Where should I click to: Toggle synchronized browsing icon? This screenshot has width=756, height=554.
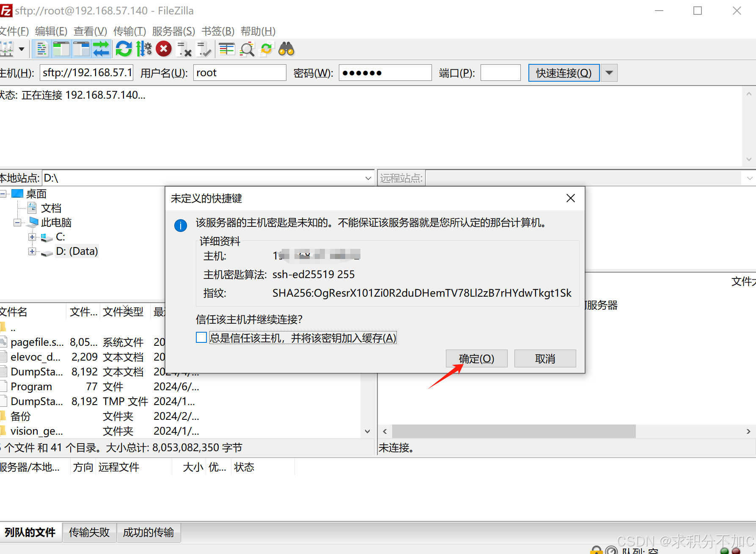click(267, 49)
